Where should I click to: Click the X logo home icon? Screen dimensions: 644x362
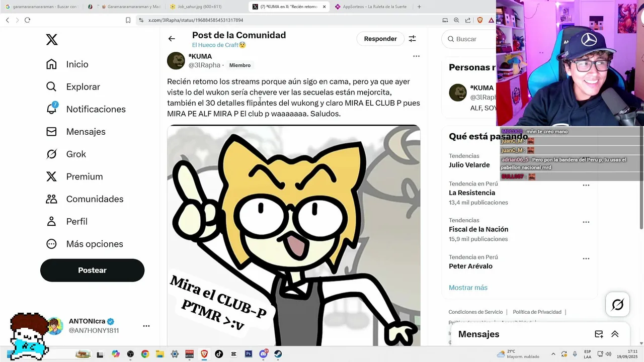point(52,40)
